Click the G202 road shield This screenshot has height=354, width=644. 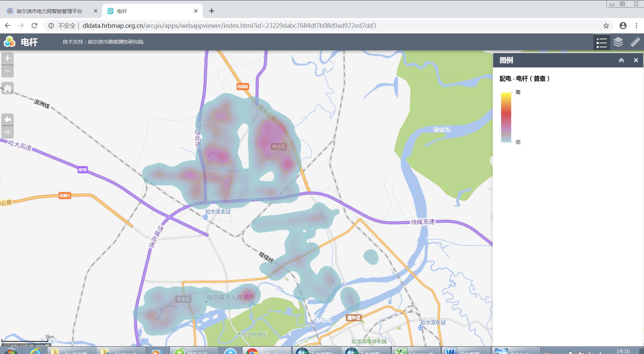243,87
